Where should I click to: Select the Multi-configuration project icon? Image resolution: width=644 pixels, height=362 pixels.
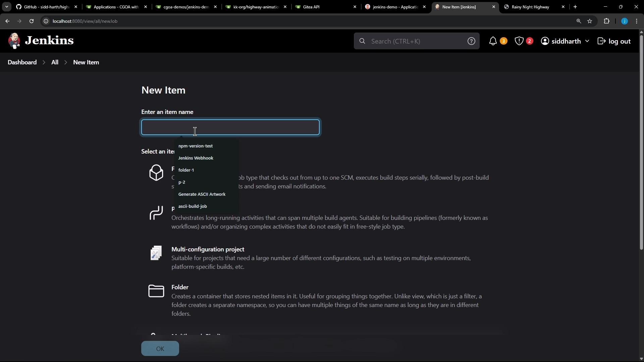tap(156, 253)
